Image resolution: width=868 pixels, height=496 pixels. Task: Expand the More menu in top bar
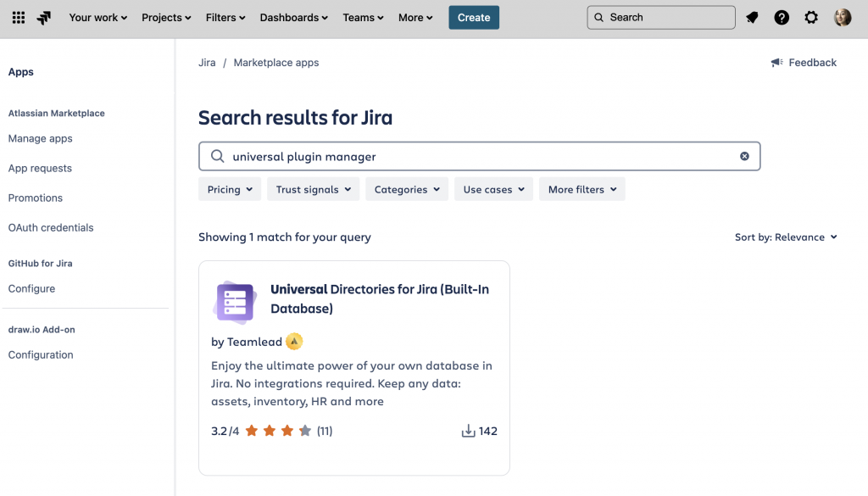point(415,18)
